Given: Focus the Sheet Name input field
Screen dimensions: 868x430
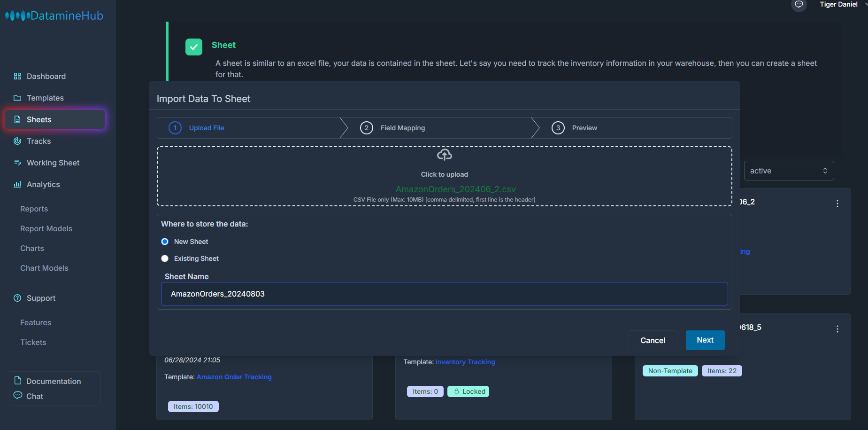Looking at the screenshot, I should tap(444, 294).
